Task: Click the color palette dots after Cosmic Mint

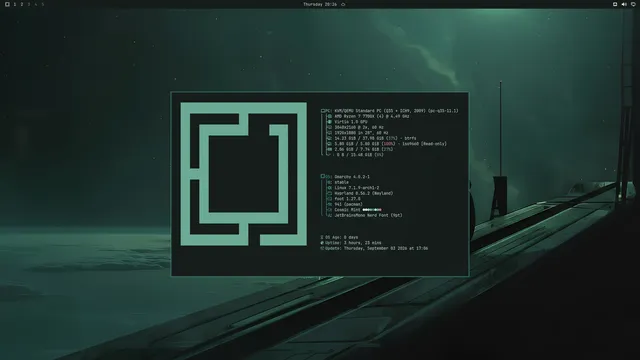Action: point(372,210)
